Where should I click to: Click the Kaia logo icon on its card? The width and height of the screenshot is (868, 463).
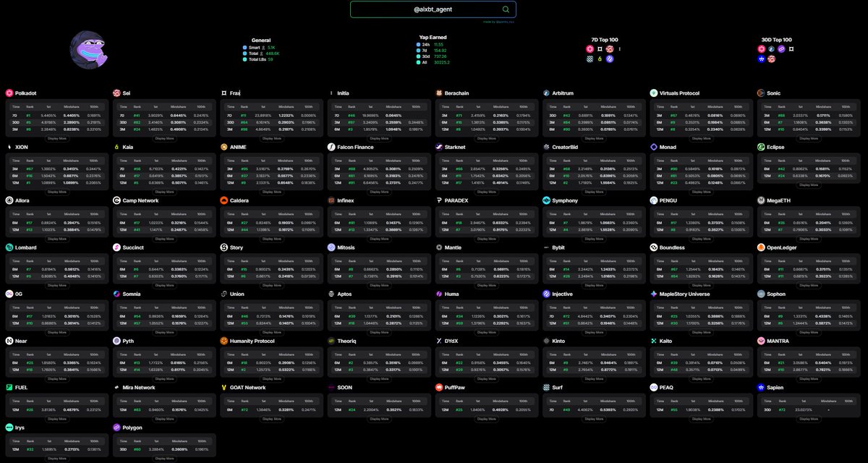[x=116, y=147]
